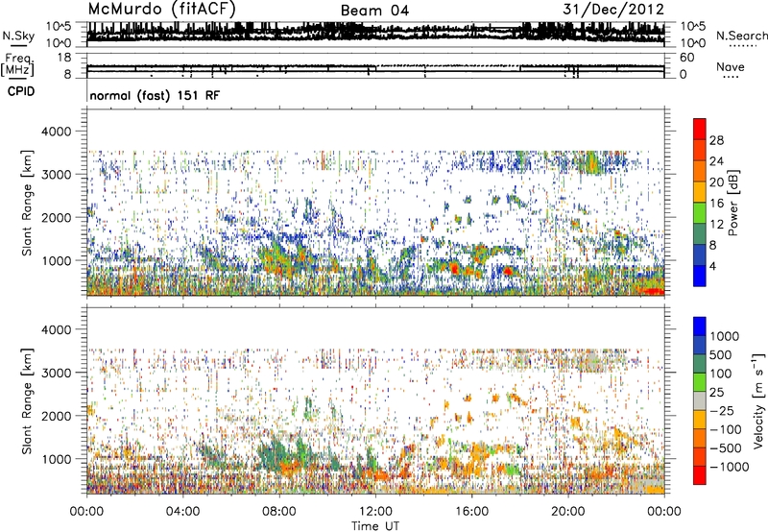The image size is (768, 532).
Task: Click the 08:00 time tick label
Action: pyautogui.click(x=279, y=512)
